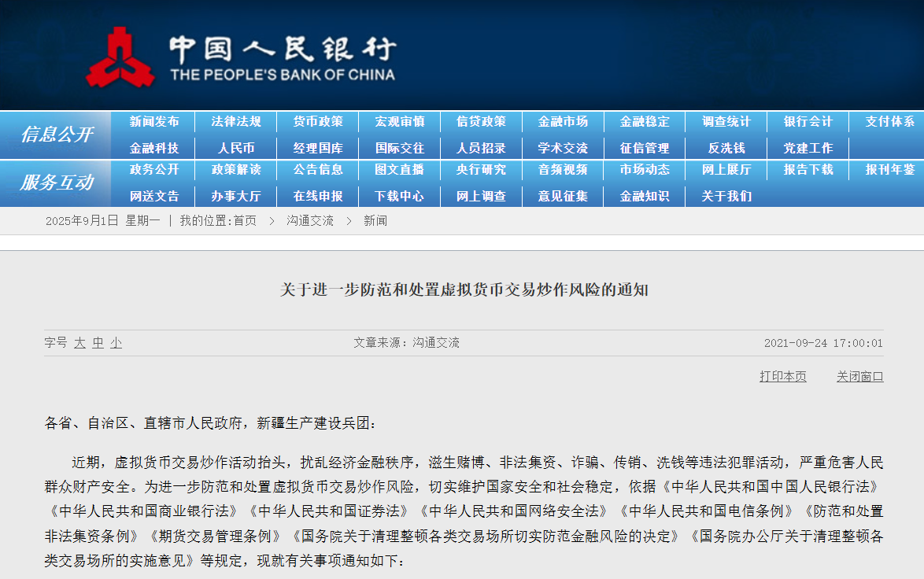The width and height of the screenshot is (924, 579).
Task: Click the date 2025年9月1日 星期一
Action: point(102,221)
